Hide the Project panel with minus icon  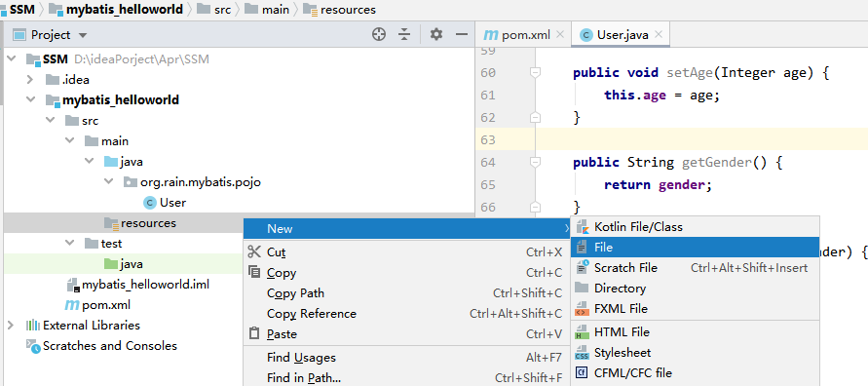click(x=462, y=34)
